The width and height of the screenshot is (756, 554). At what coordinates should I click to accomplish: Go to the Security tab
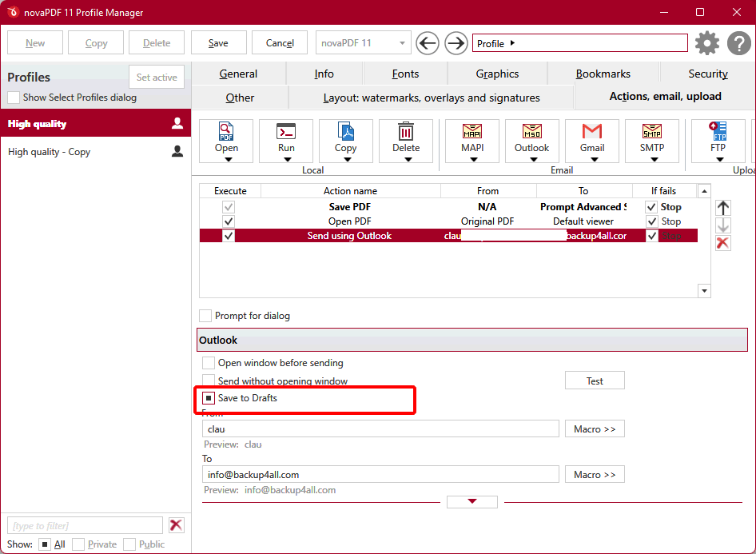707,74
